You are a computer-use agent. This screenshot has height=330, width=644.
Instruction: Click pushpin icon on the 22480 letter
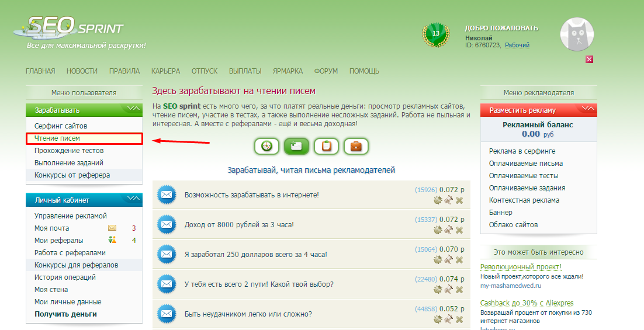[448, 289]
